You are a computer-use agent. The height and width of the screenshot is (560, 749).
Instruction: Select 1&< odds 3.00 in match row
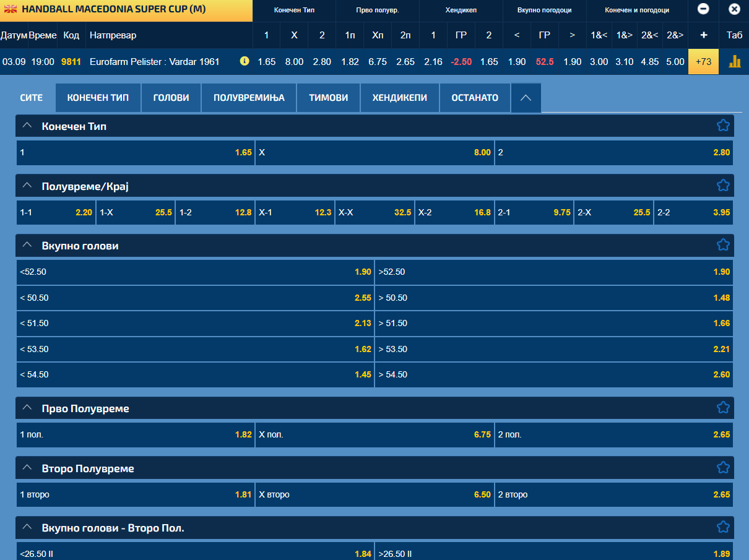click(x=599, y=61)
